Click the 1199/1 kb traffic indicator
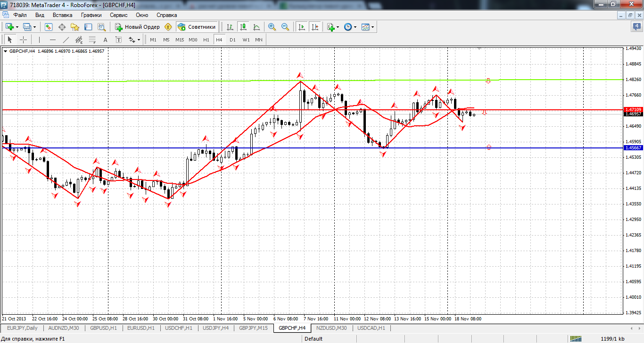Viewport: 644px width, 343px height. point(612,339)
